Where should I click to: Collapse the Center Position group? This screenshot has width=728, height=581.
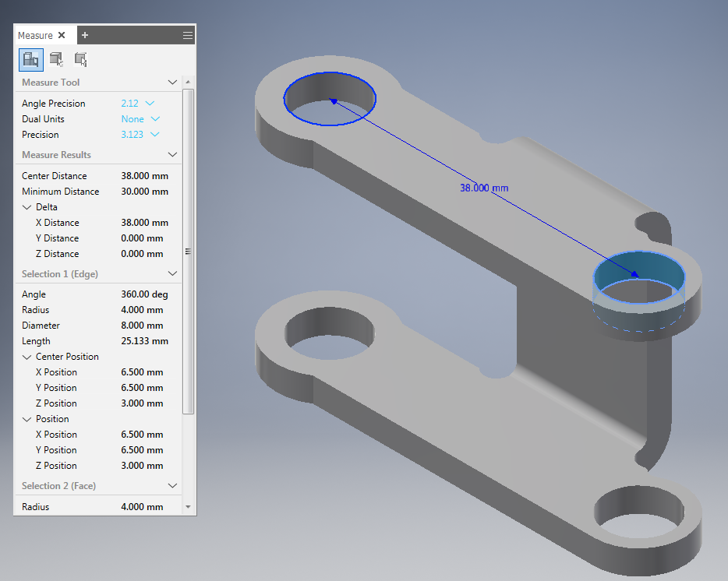[x=27, y=357]
